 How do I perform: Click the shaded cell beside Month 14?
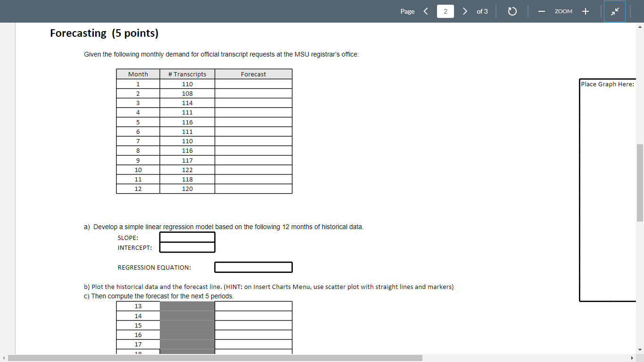click(187, 315)
